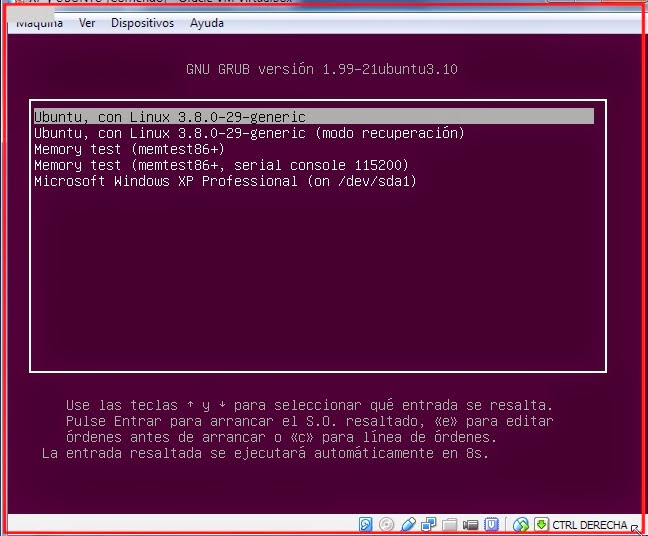Select the highlighted 'Ubuntu, con Linux 3.8.0-29-generic' entry
Viewport: 648px width, 536px height.
(x=314, y=117)
